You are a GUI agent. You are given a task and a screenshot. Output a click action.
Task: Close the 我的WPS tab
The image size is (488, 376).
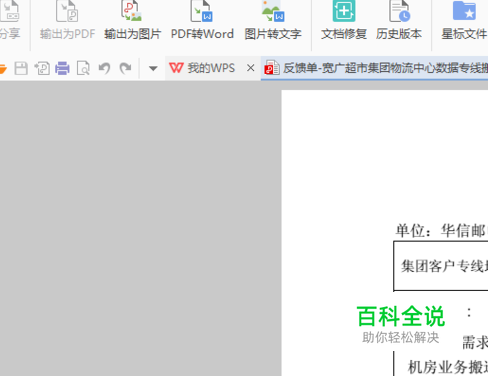tap(251, 68)
